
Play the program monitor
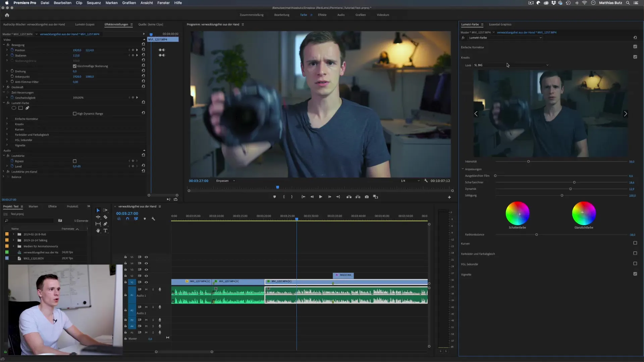(x=321, y=197)
